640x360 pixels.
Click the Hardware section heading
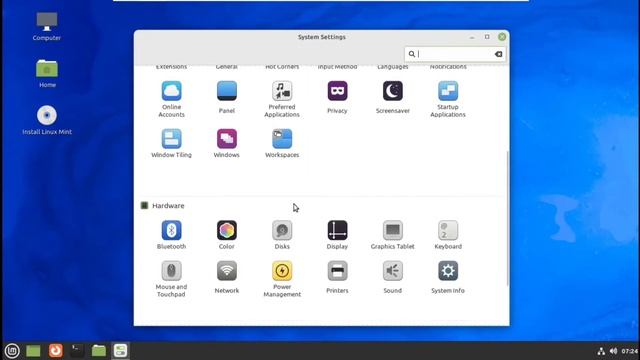click(168, 206)
